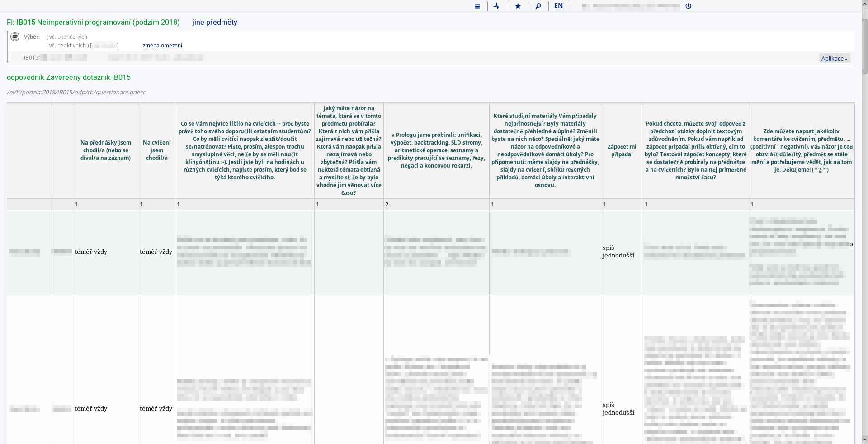The width and height of the screenshot is (868, 444).
Task: Click 'Na cvičení jsem chodil/a' column header
Action: pos(156,150)
